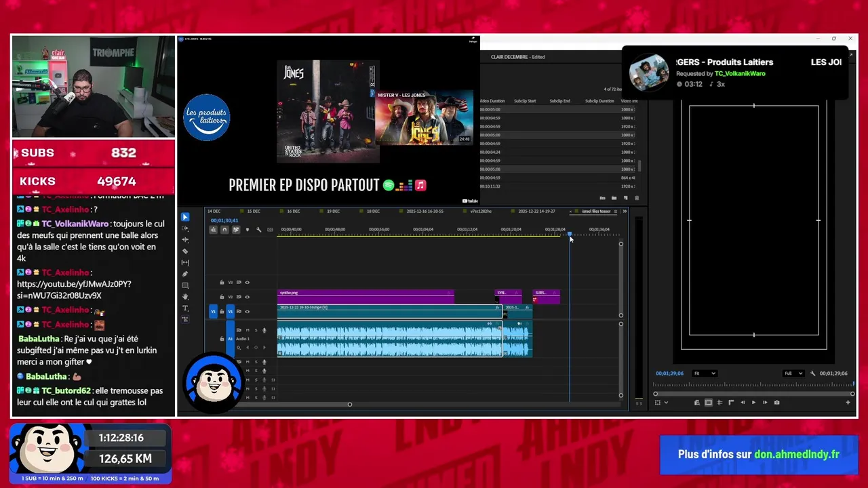Screen dimensions: 868x488
Task: Solo the Audio 1 track
Action: [256, 330]
